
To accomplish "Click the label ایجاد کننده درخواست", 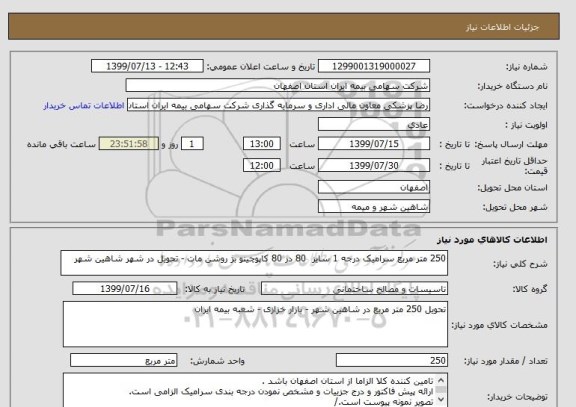I will click(505, 106).
